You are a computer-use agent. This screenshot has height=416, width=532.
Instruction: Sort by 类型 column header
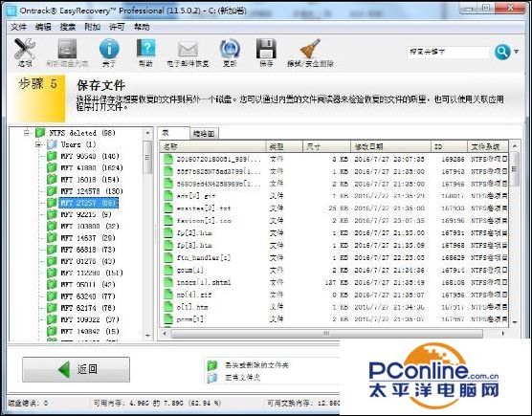(x=284, y=146)
